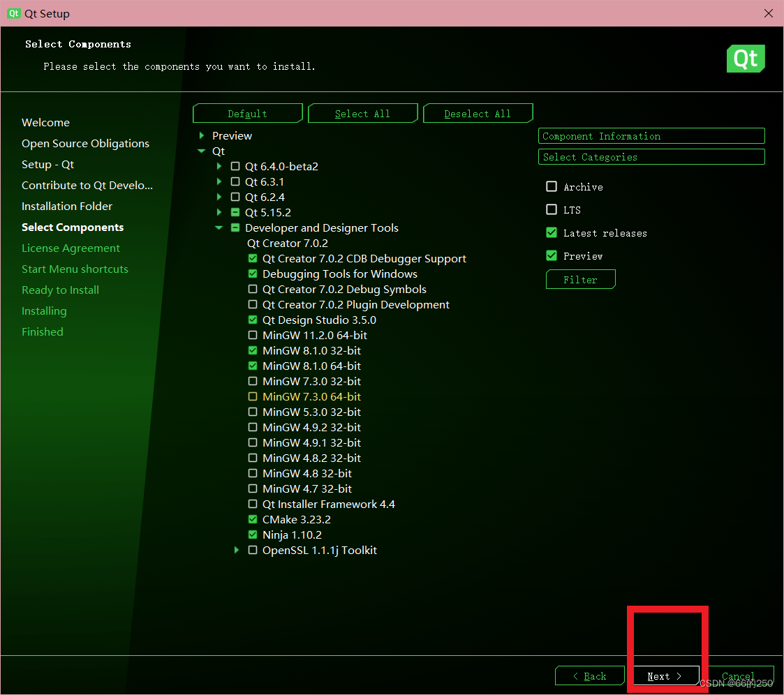This screenshot has height=695, width=784.
Task: Expand the OpenSSL 1.1.1j Toolkit node
Action: (237, 550)
